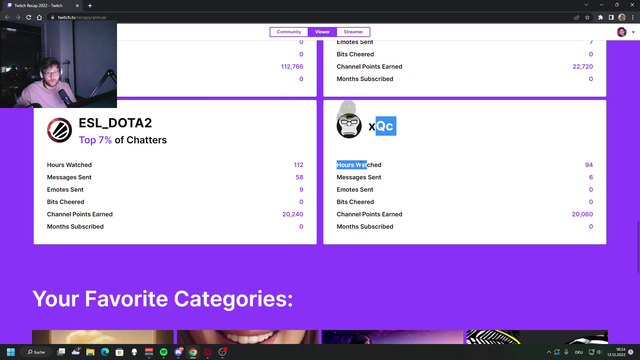Show hidden system tray icons
Image resolution: width=640 pixels, height=360 pixels.
549,352
